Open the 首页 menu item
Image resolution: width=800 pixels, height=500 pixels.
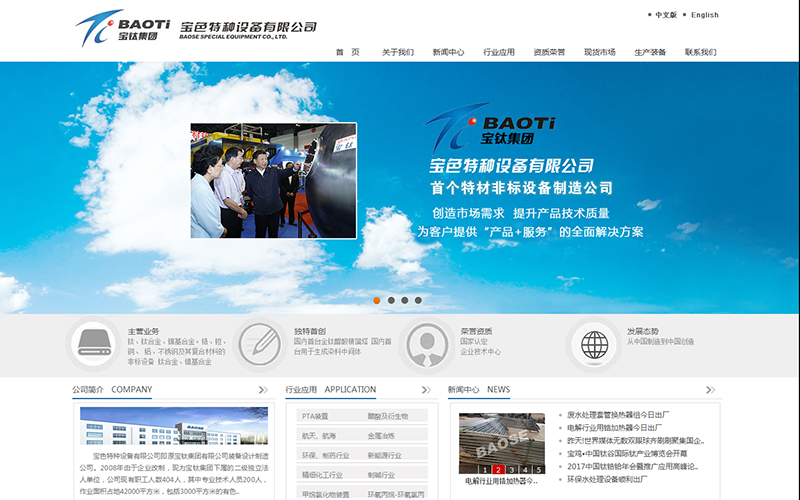click(347, 52)
